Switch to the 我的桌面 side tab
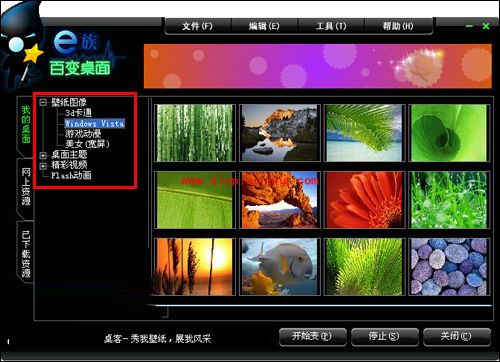Viewport: 500px width, 362px height. (x=26, y=124)
